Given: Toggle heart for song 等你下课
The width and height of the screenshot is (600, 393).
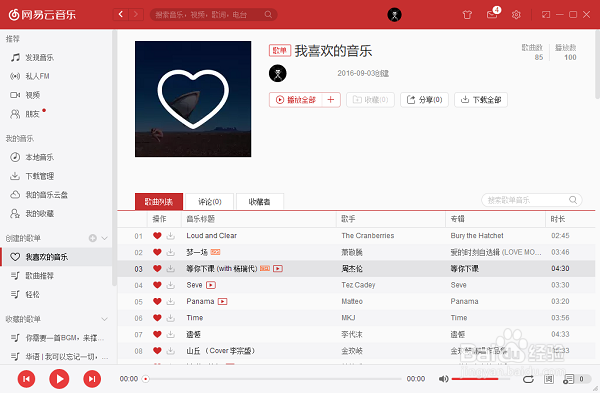Looking at the screenshot, I should (157, 269).
